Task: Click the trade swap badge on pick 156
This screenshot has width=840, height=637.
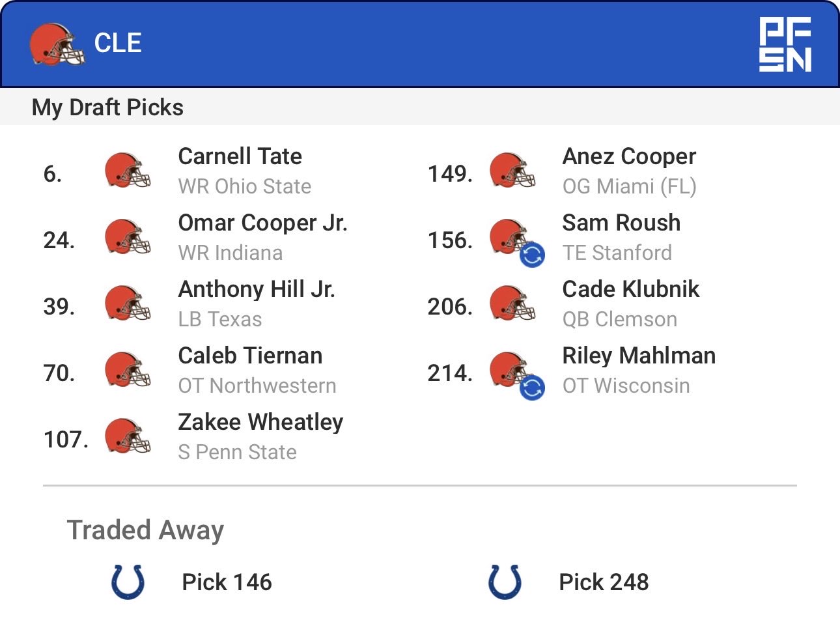Action: tap(532, 255)
